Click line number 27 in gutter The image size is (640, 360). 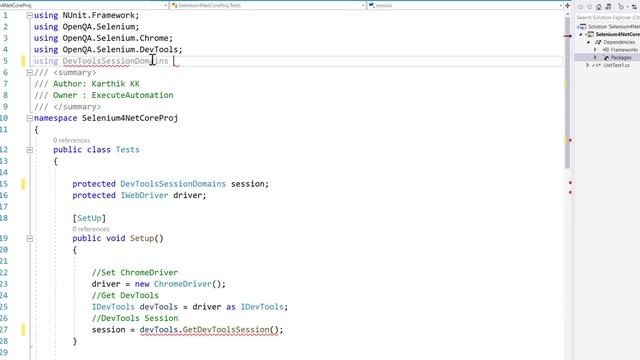pyautogui.click(x=4, y=329)
